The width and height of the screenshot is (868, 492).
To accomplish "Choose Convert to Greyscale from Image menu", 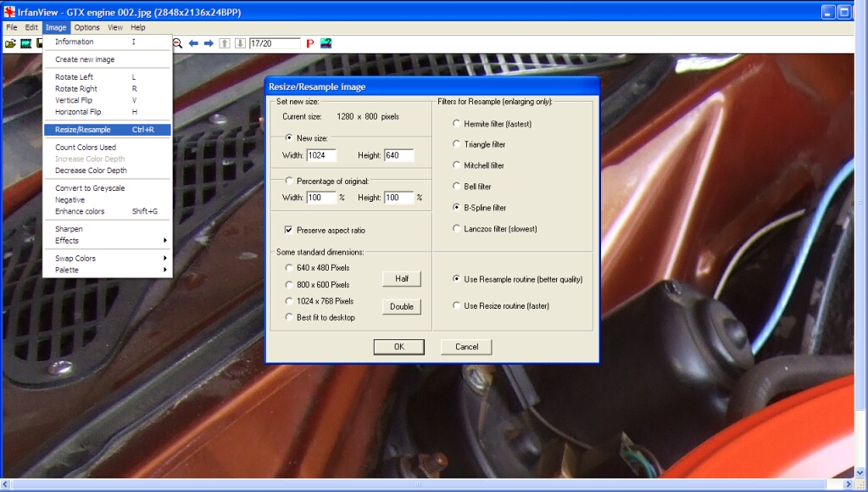I will pos(90,188).
